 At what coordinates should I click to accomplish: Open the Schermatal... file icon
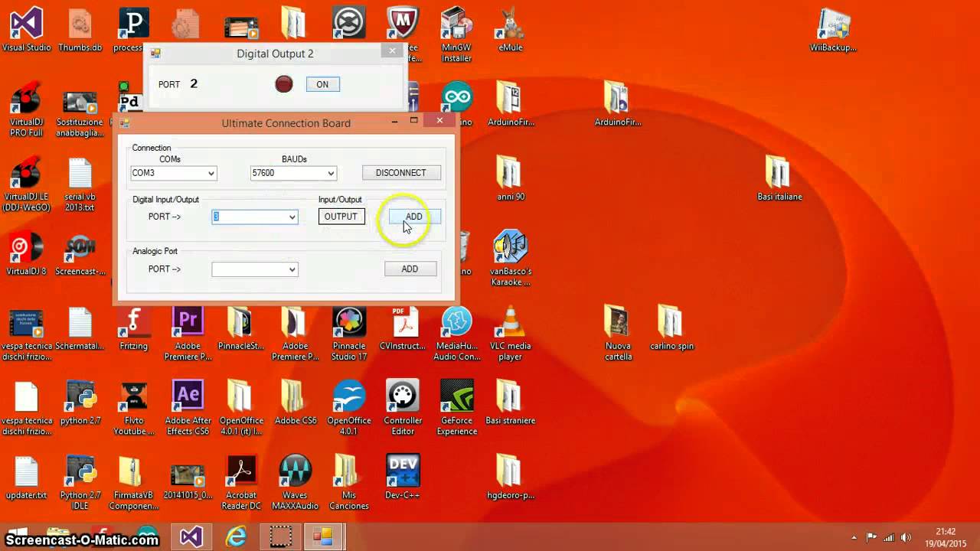point(80,328)
